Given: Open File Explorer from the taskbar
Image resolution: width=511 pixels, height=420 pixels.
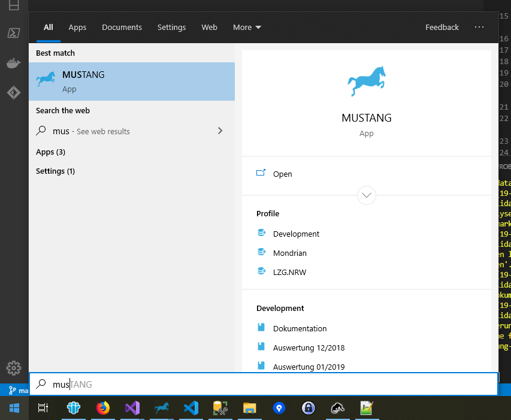Looking at the screenshot, I should 250,408.
